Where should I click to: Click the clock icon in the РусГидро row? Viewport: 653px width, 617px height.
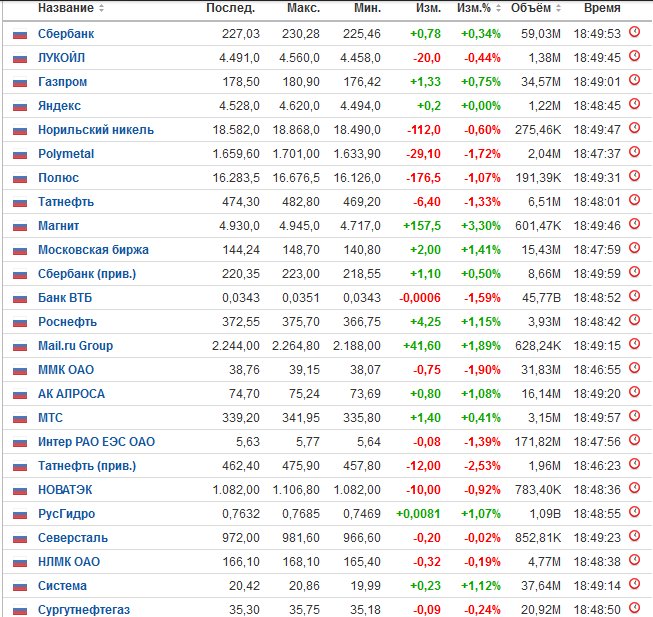click(634, 512)
